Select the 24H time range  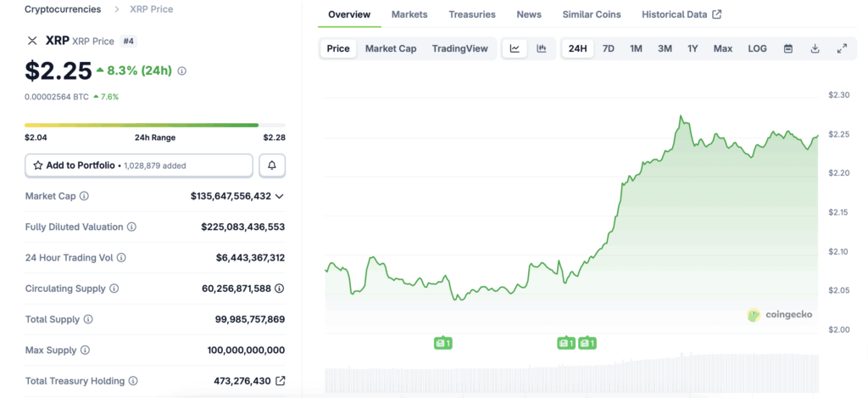pos(577,48)
